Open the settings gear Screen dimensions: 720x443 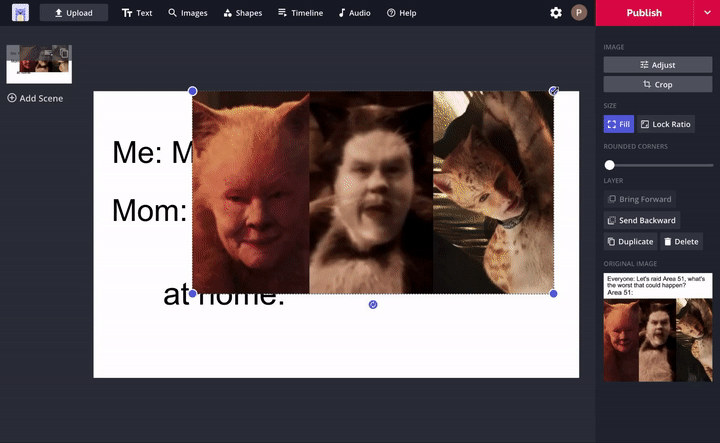point(556,13)
